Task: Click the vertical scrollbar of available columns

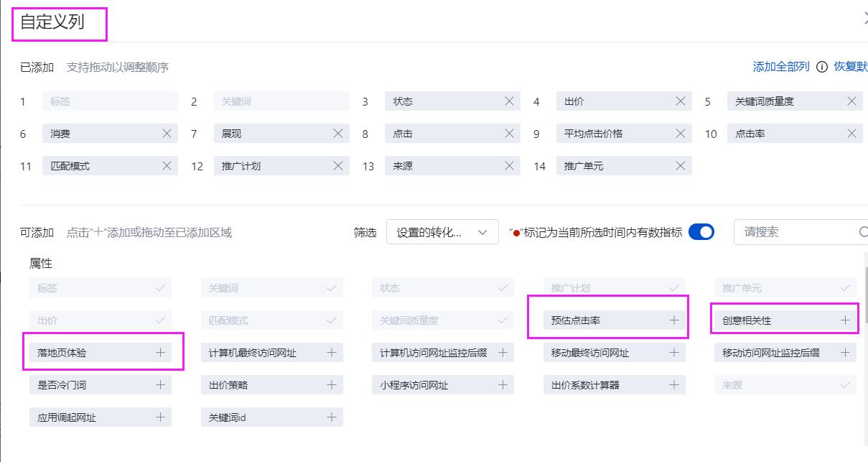Action: click(865, 295)
